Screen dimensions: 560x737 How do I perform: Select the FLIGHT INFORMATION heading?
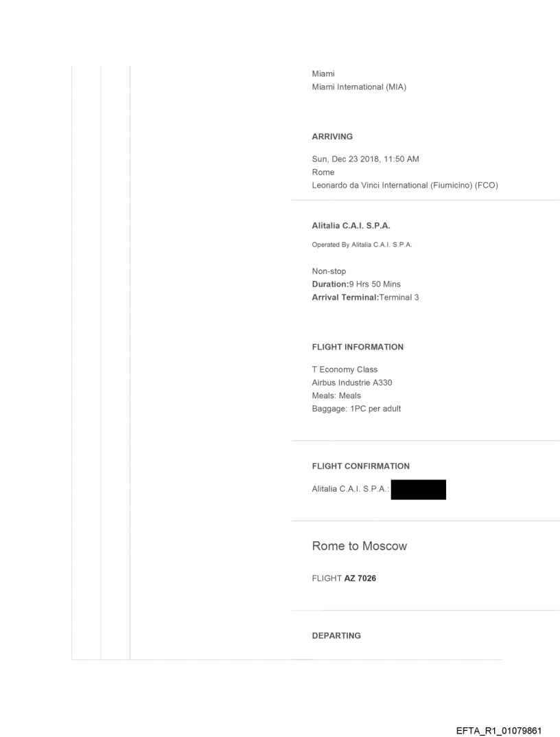pos(358,347)
